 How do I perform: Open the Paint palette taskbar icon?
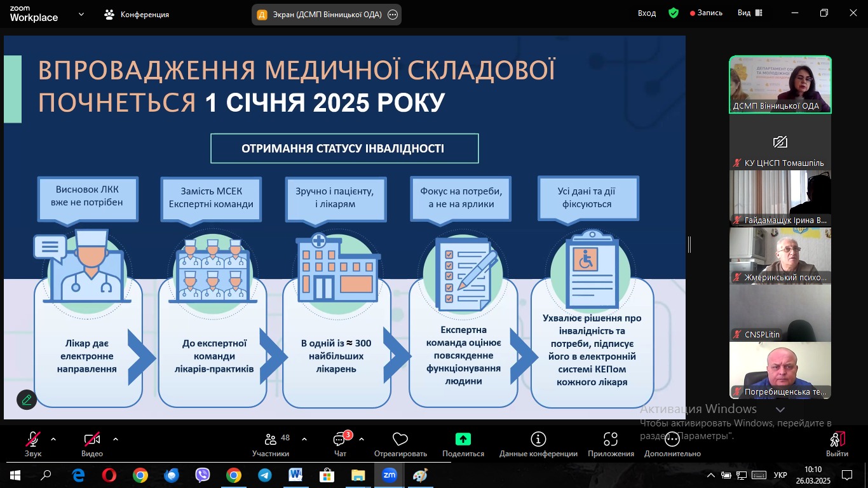[421, 475]
